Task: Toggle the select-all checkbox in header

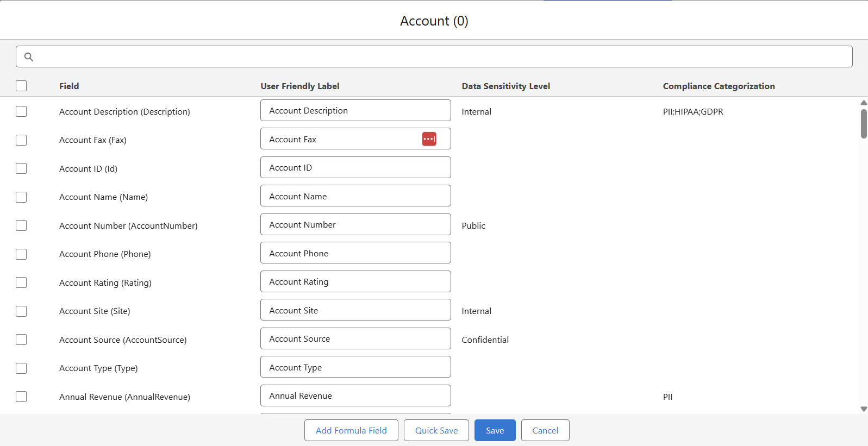Action: click(x=21, y=86)
